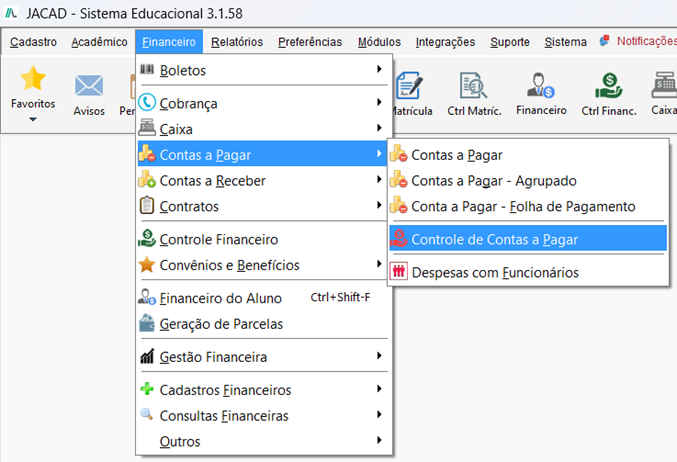Click Financeiro do Aluno person icon

click(147, 297)
